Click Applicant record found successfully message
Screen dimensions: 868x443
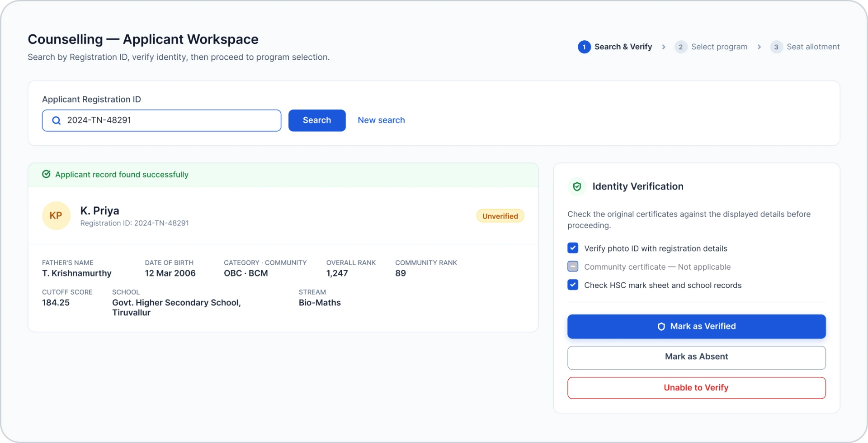tap(122, 175)
